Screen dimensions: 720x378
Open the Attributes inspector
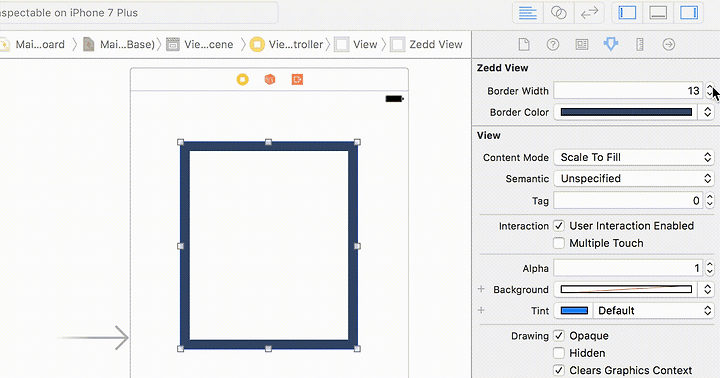pyautogui.click(x=611, y=45)
